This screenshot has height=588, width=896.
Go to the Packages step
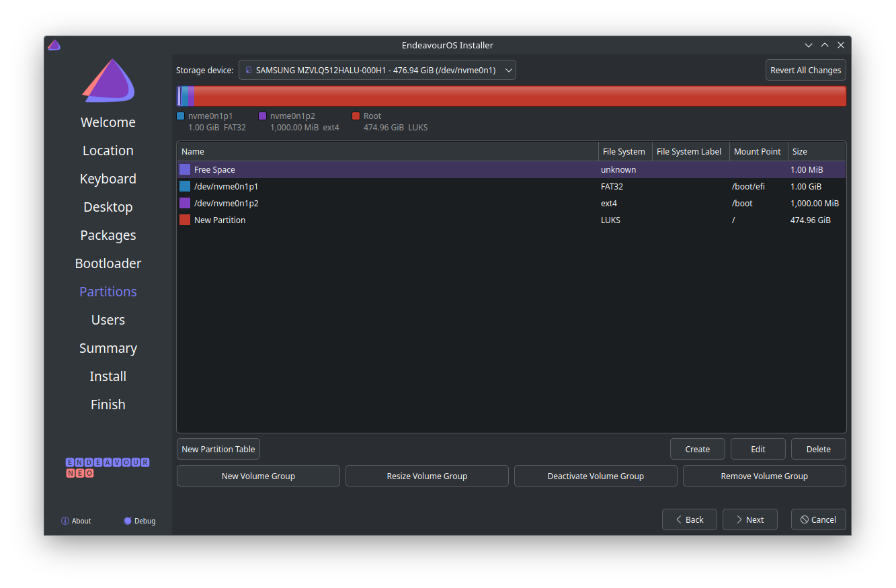click(x=108, y=235)
